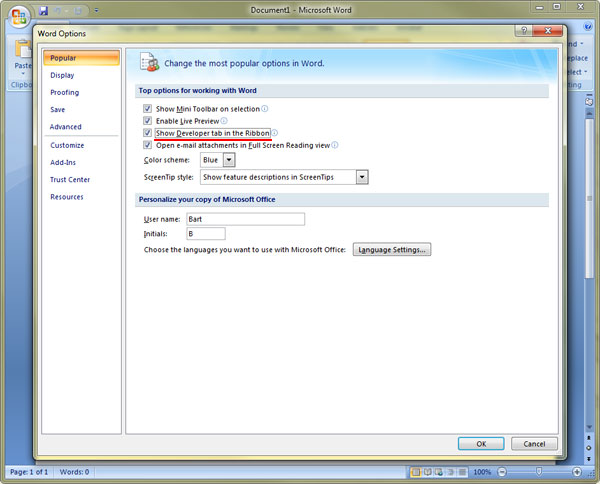Click the info icon beside Show Developer tab
The width and height of the screenshot is (600, 484).
(274, 133)
